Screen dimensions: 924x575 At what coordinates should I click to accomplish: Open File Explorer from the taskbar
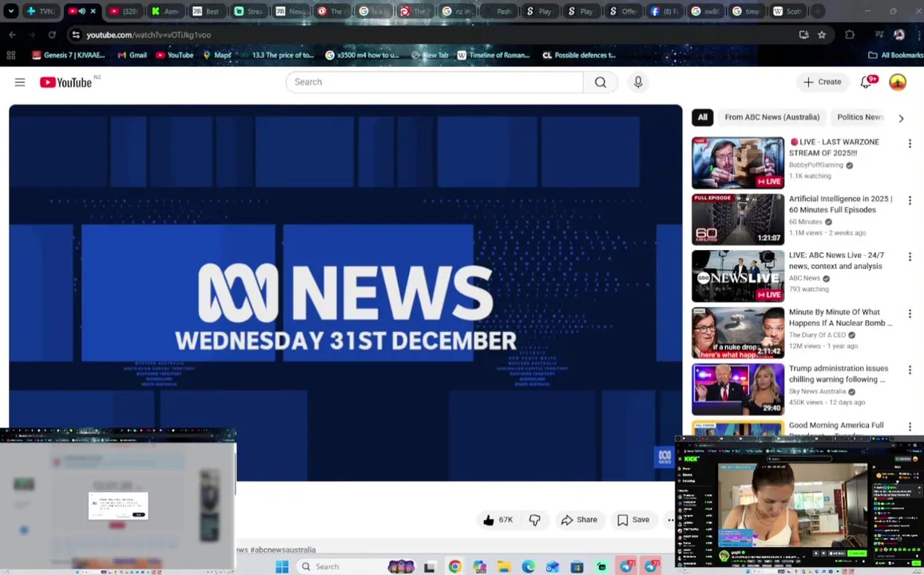click(503, 566)
